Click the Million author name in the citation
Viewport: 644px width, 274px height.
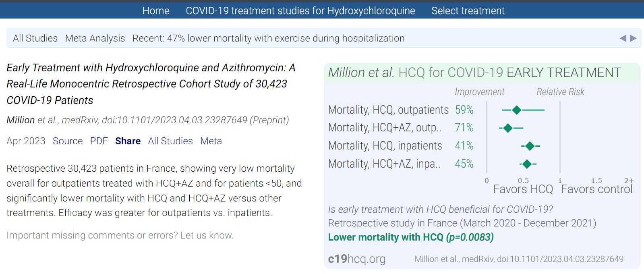pos(21,120)
